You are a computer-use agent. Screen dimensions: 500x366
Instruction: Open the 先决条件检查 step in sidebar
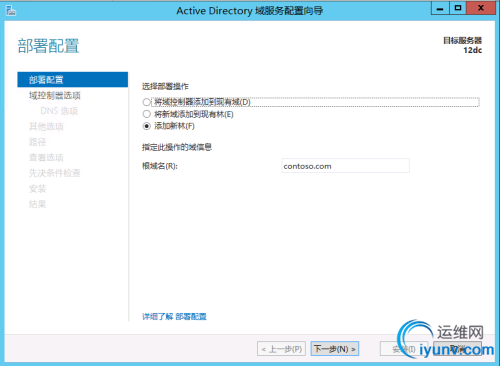pyautogui.click(x=55, y=173)
